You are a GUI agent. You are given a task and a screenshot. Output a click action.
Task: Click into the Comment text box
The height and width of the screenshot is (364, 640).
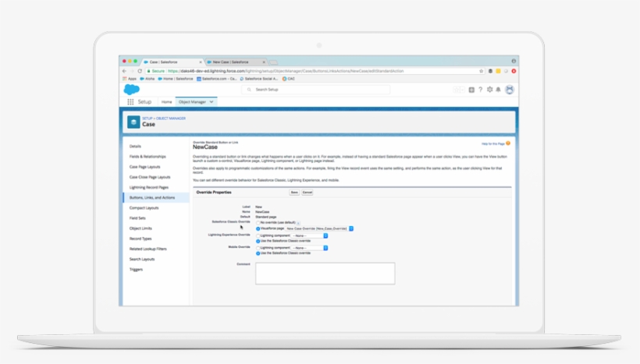pyautogui.click(x=325, y=273)
